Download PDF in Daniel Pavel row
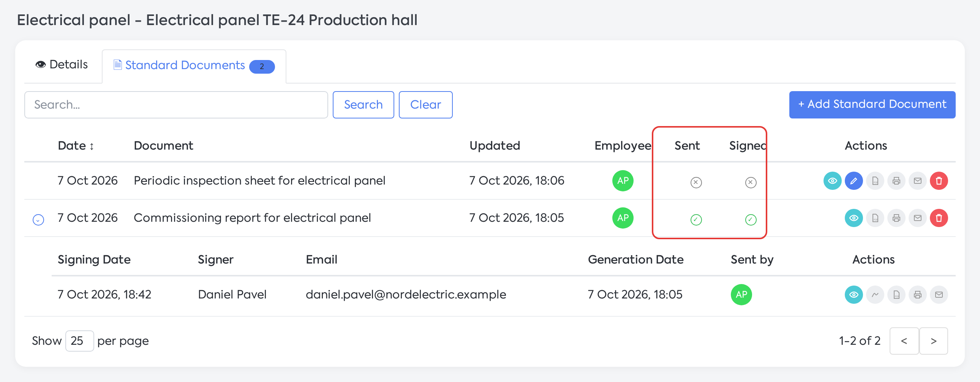The width and height of the screenshot is (980, 382). (896, 295)
